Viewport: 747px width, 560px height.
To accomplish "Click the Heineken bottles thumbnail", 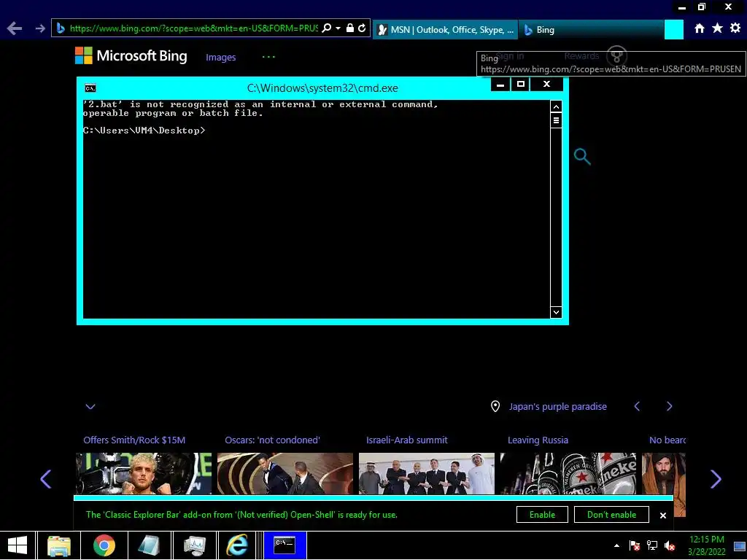I will (x=568, y=473).
